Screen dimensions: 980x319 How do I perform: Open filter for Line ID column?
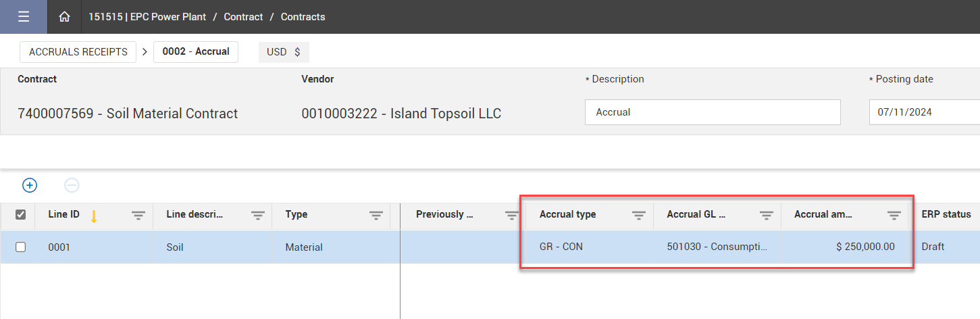click(x=138, y=216)
